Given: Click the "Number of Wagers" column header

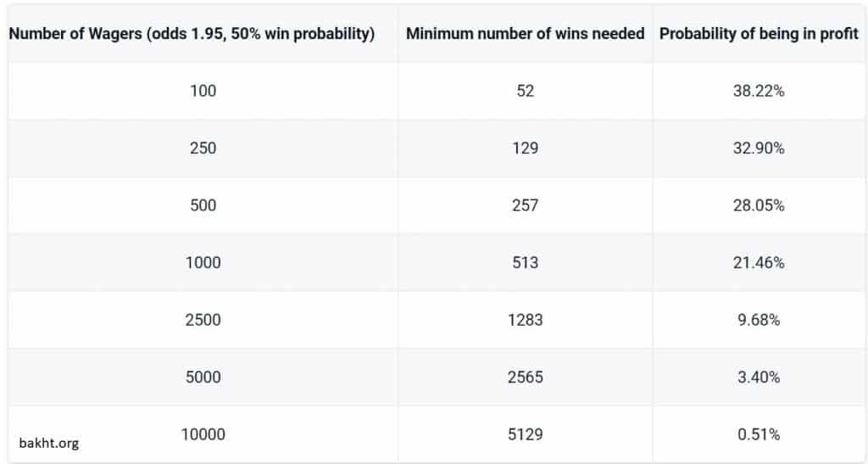Looking at the screenshot, I should tap(192, 34).
